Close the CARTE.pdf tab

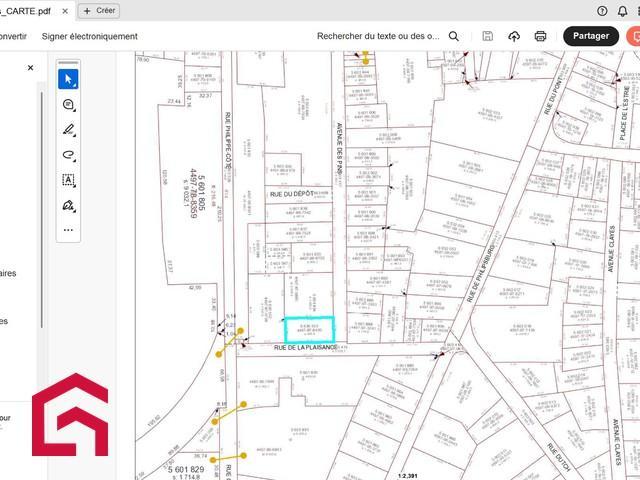[65, 10]
